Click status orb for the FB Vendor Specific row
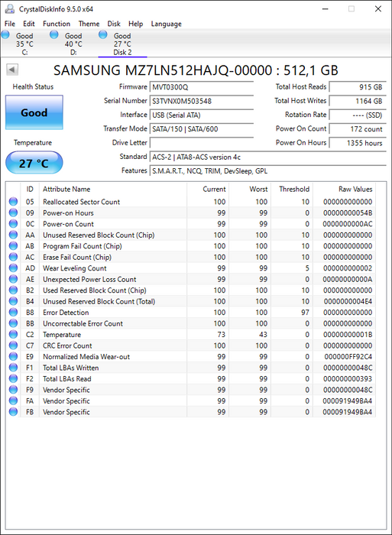 13,412
